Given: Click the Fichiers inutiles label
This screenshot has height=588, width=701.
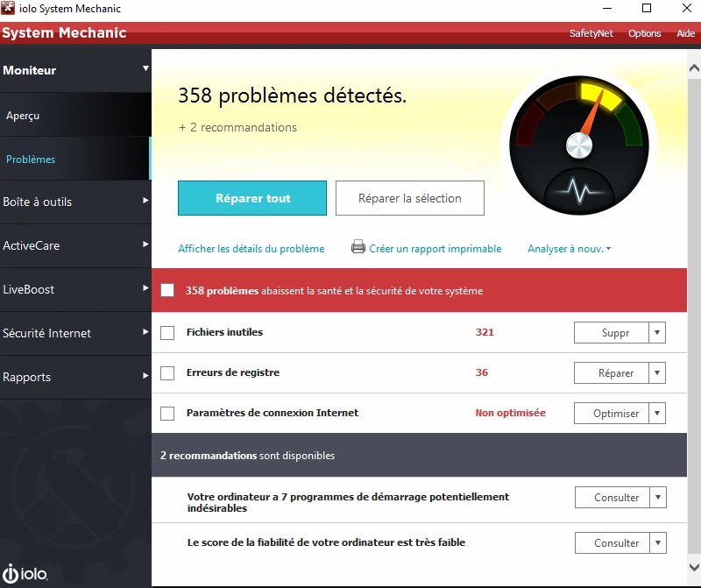Looking at the screenshot, I should pos(224,332).
